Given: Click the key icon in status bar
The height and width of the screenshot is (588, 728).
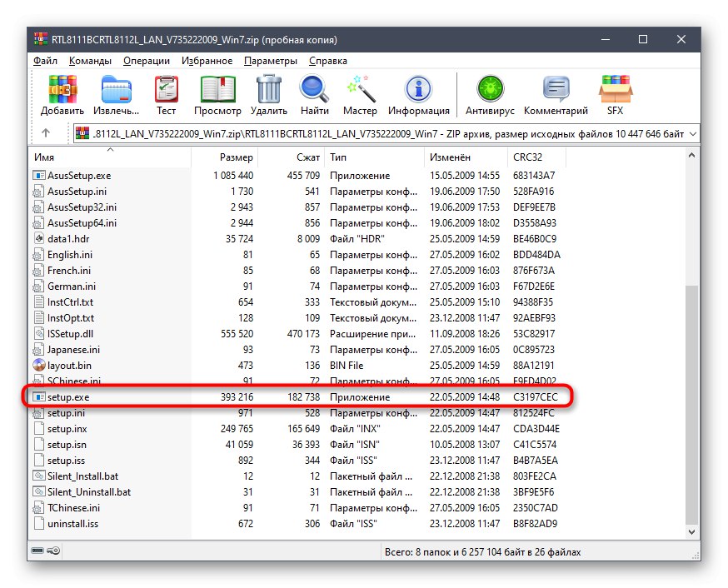Looking at the screenshot, I should point(53,551).
